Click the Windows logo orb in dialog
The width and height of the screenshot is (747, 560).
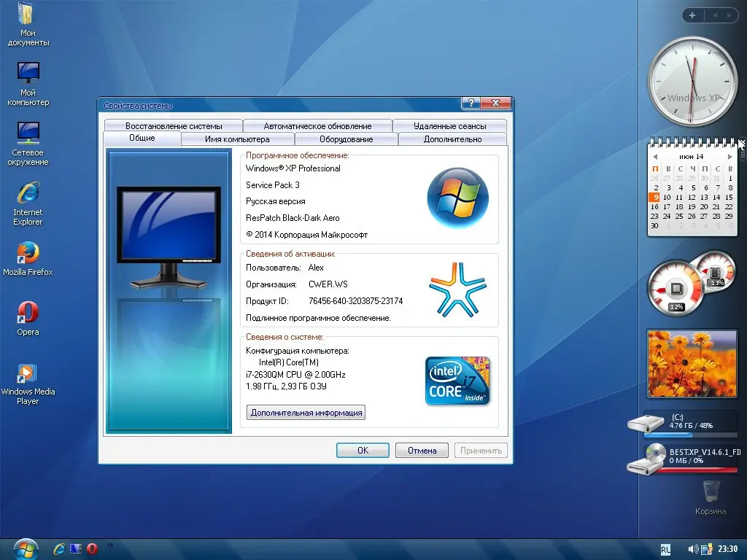point(457,197)
